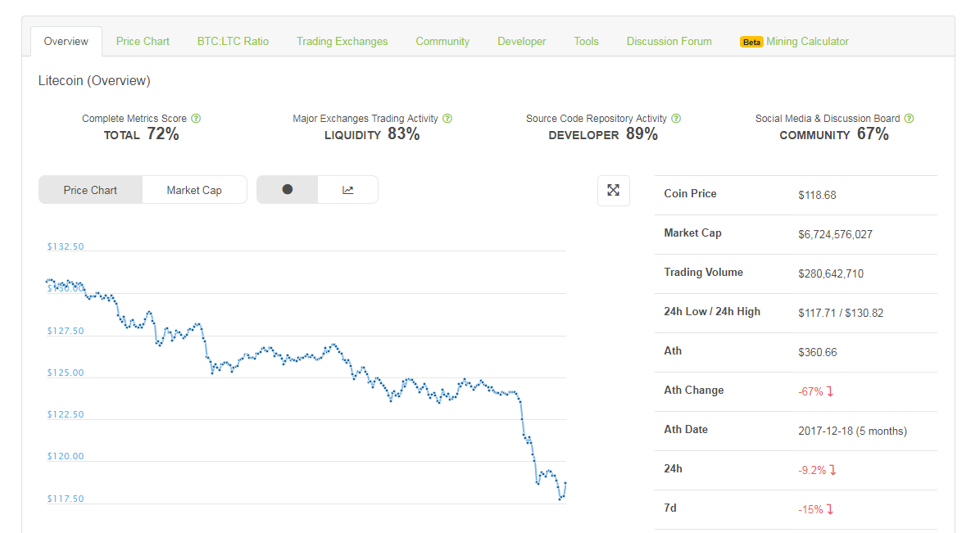The width and height of the screenshot is (980, 533).
Task: Click the $280,642,710 trading volume value
Action: (831, 273)
